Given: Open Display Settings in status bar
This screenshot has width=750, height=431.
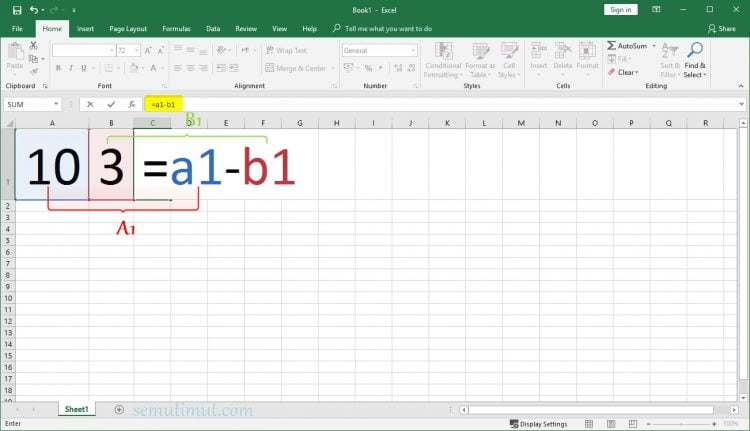Looking at the screenshot, I should pyautogui.click(x=539, y=424).
